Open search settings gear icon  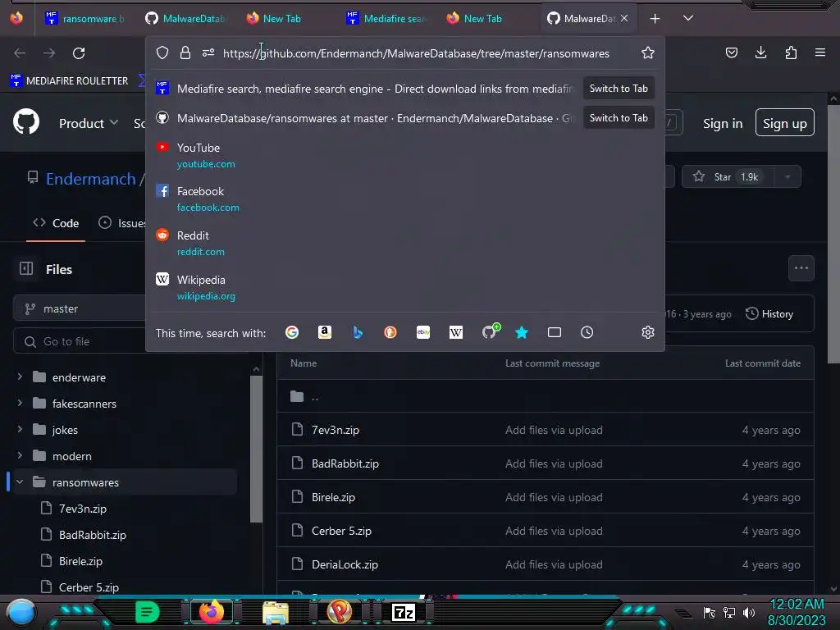648,333
